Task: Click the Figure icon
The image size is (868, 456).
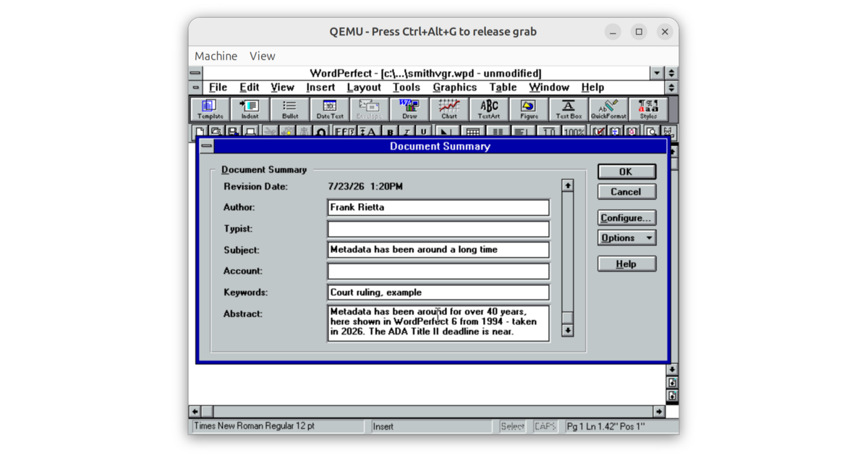Action: pyautogui.click(x=529, y=109)
